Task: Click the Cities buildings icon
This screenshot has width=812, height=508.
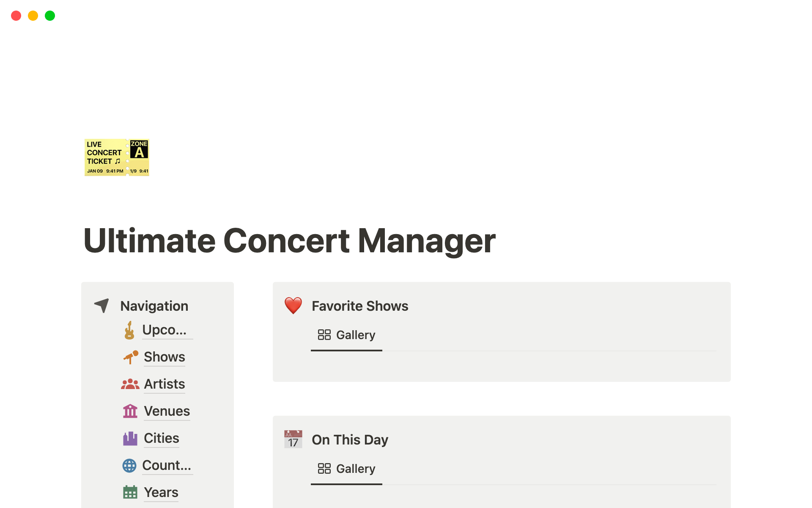Action: pyautogui.click(x=130, y=438)
